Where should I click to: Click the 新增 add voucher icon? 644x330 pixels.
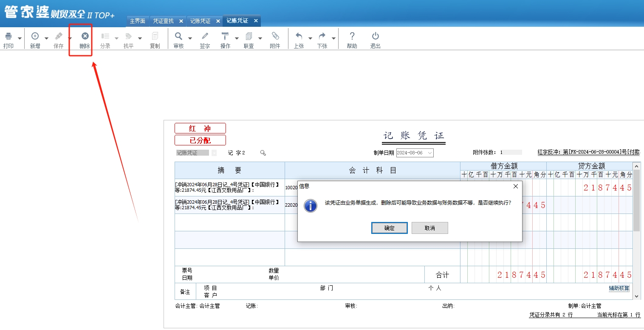pyautogui.click(x=35, y=37)
